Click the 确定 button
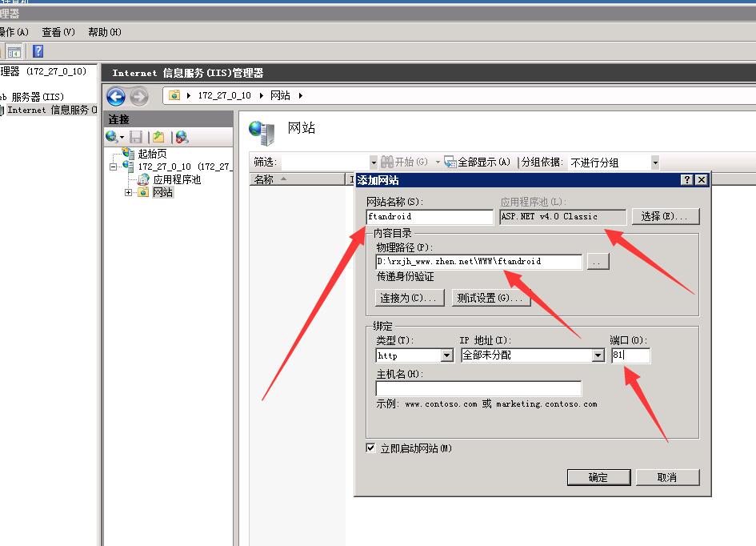The width and height of the screenshot is (756, 546). pos(598,477)
